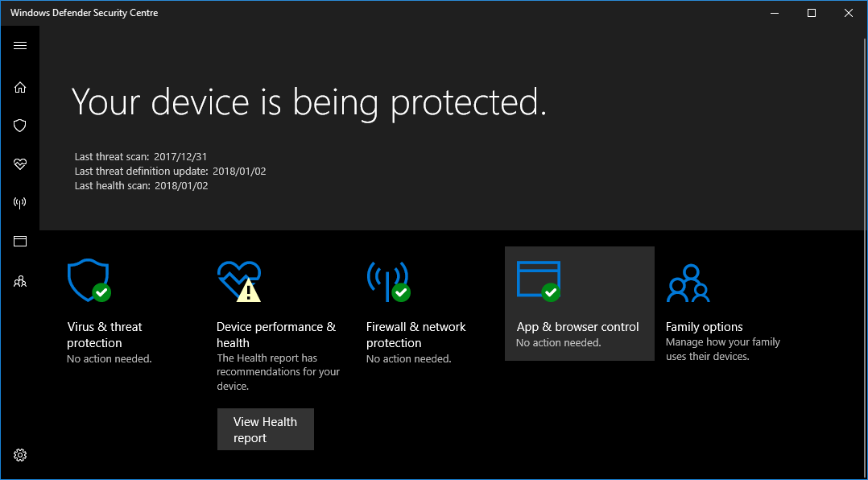Open the hamburger navigation menu
Image resolution: width=868 pixels, height=480 pixels.
pyautogui.click(x=20, y=46)
